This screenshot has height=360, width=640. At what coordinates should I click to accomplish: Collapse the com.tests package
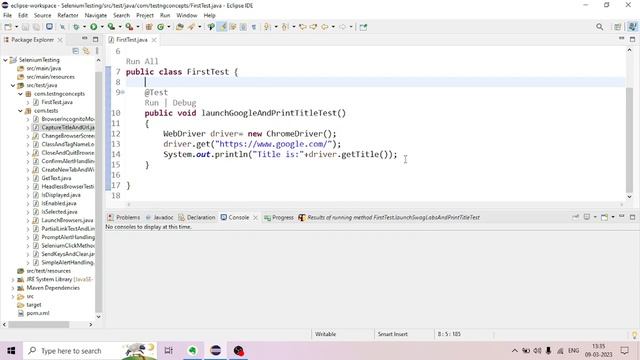(20, 111)
